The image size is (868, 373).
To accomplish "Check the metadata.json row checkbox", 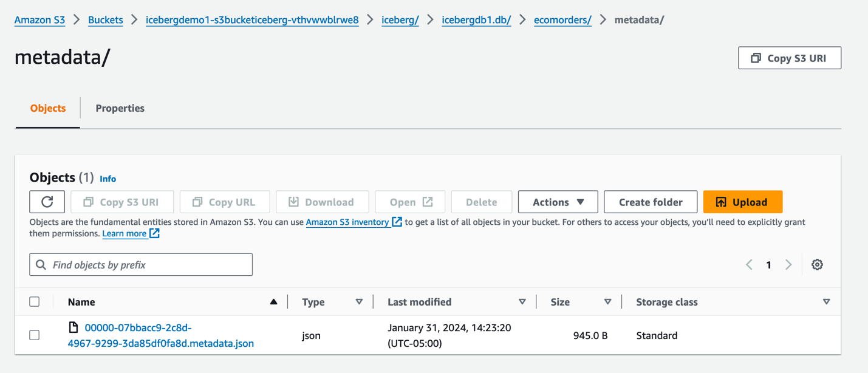I will coord(35,335).
